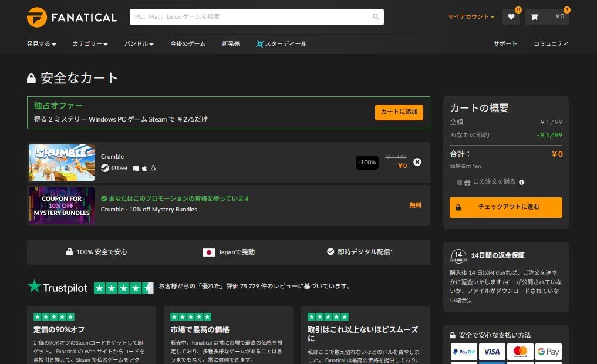This screenshot has width=597, height=364.
Task: Click the 無料 label on coupon row
Action: (416, 205)
